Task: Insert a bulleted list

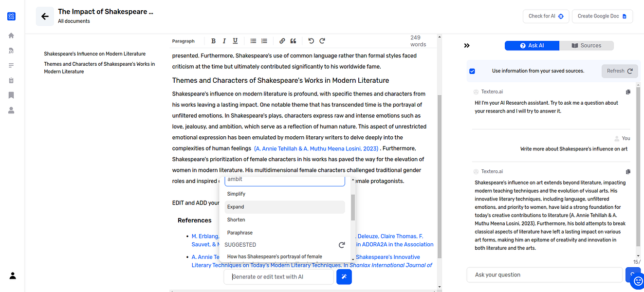Action: tap(253, 41)
